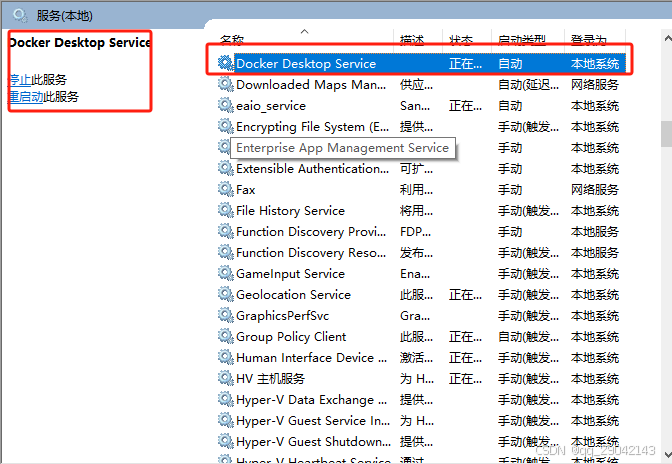Click FDP... description of Function Discovery Provi...

click(x=415, y=231)
